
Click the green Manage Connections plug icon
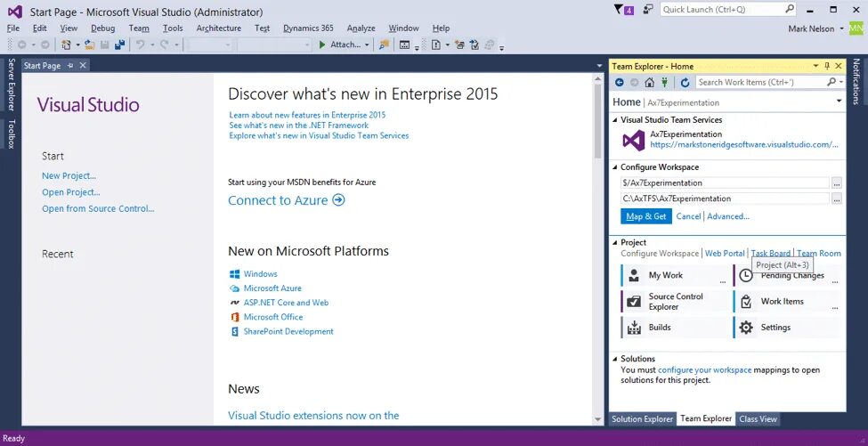664,83
